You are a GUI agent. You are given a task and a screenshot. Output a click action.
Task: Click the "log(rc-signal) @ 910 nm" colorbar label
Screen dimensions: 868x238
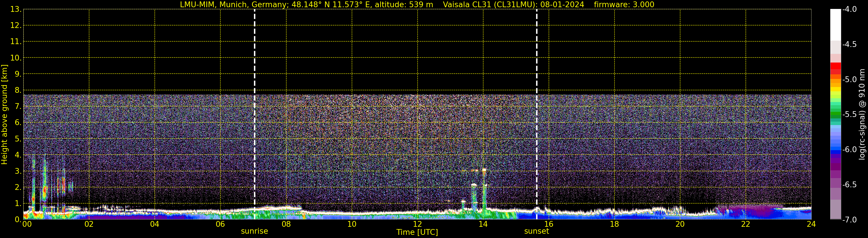click(862, 114)
